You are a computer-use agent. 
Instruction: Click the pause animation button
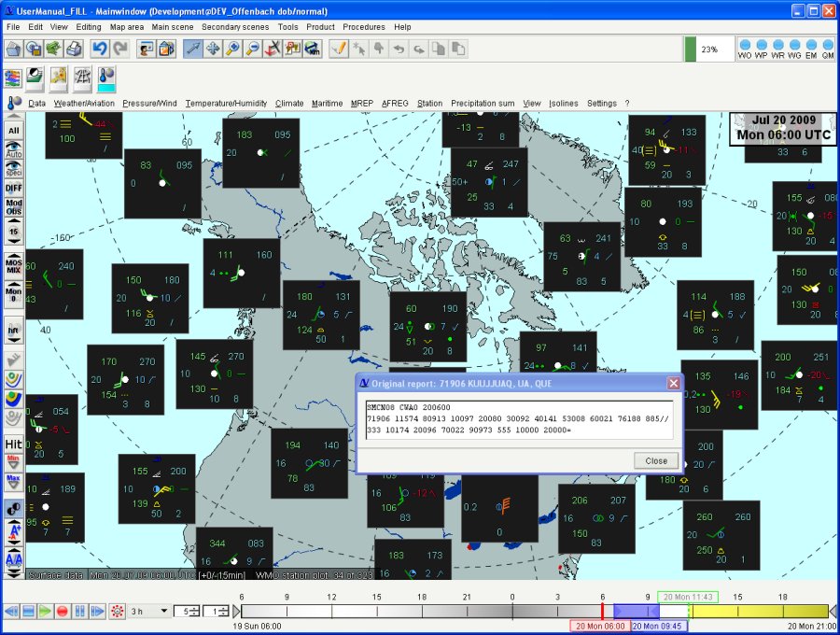tap(80, 611)
